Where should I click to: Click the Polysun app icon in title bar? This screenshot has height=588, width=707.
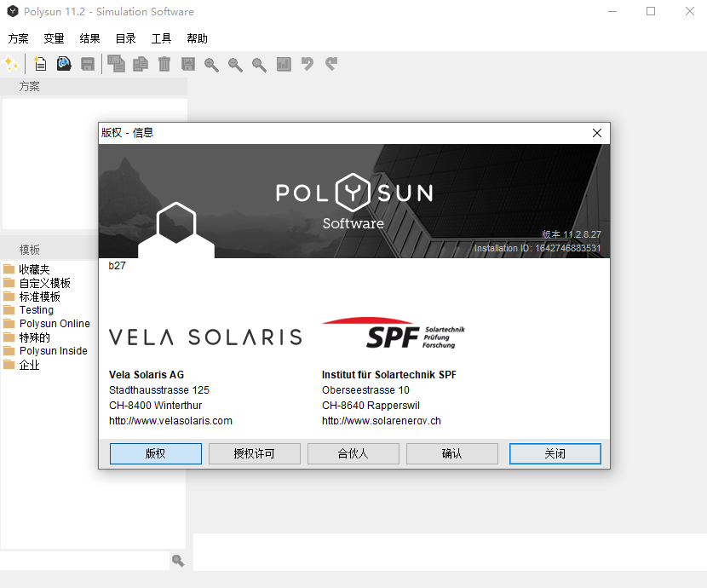tap(13, 11)
